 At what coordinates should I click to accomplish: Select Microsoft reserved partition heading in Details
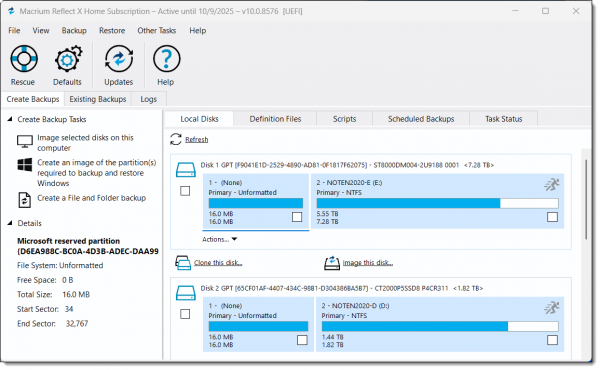click(x=88, y=246)
